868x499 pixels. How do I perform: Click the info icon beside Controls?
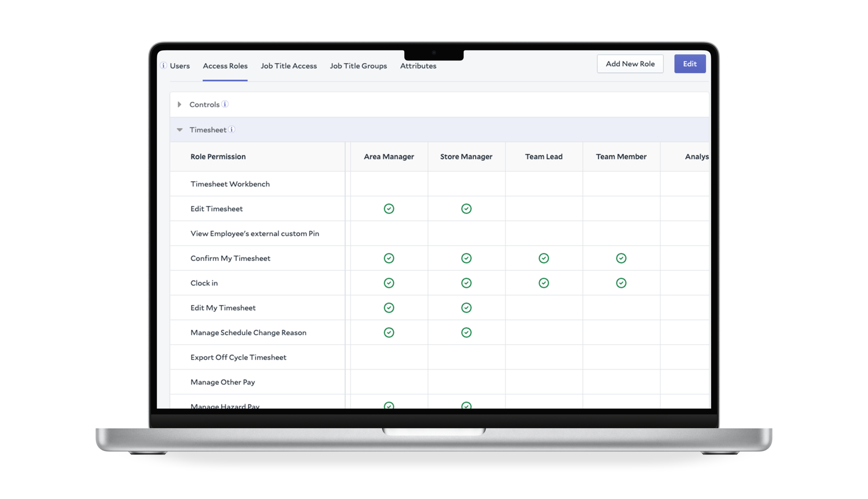click(225, 104)
